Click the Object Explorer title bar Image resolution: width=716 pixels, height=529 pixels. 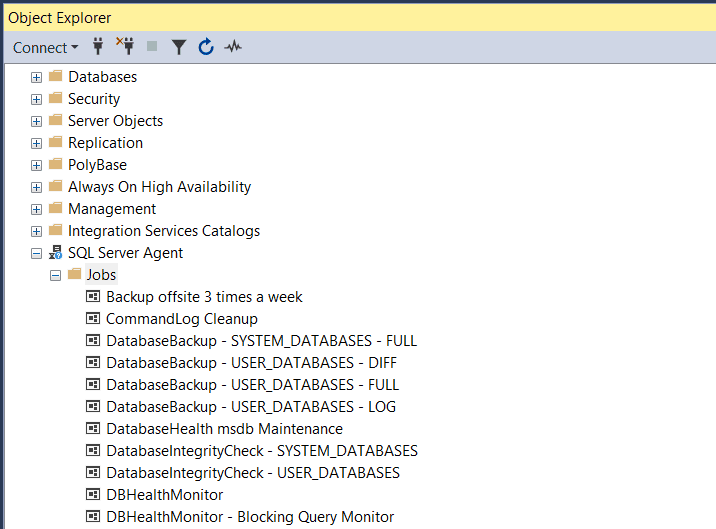pos(360,18)
